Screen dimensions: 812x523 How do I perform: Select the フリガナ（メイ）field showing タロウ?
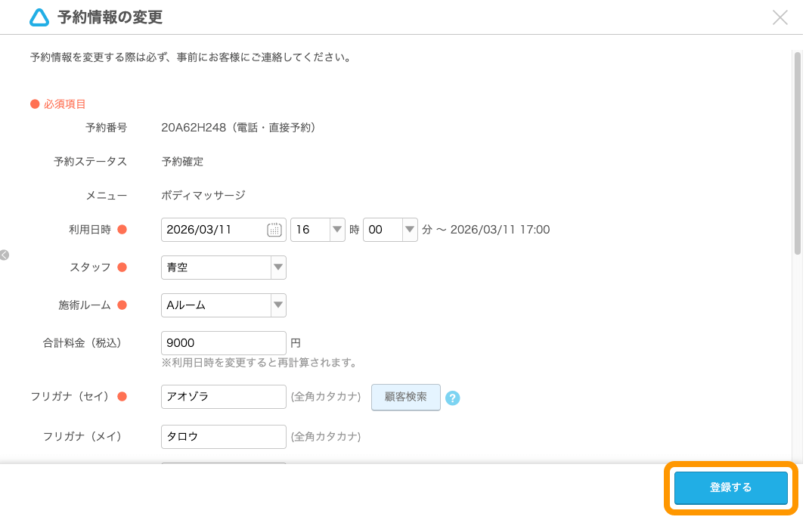pos(223,436)
